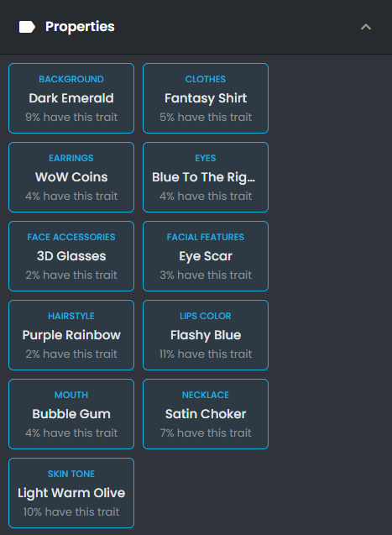
Task: Choose the Mouth Bubble Gum trait
Action: point(71,414)
